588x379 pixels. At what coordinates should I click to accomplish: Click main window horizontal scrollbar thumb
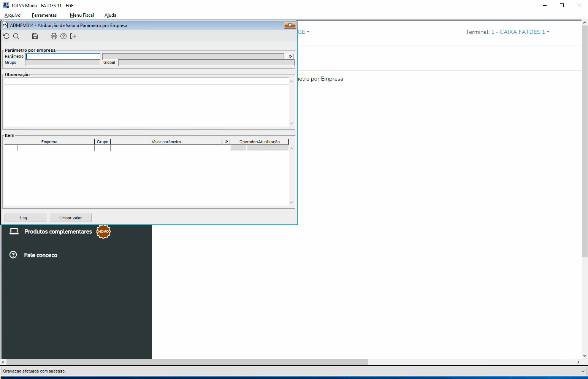click(x=187, y=362)
